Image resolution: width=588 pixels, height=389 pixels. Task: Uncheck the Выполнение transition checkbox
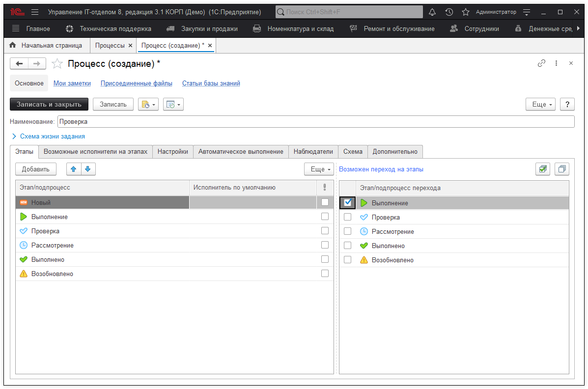(x=348, y=202)
